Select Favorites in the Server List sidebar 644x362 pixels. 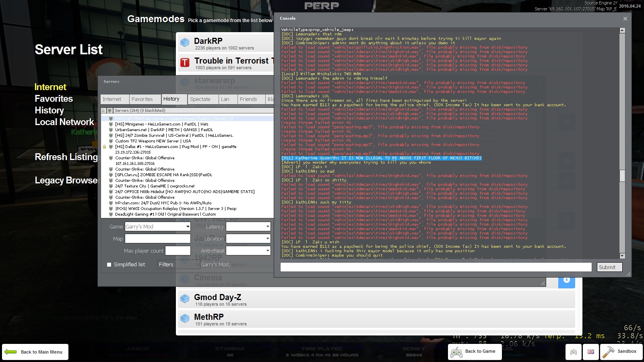tap(54, 99)
